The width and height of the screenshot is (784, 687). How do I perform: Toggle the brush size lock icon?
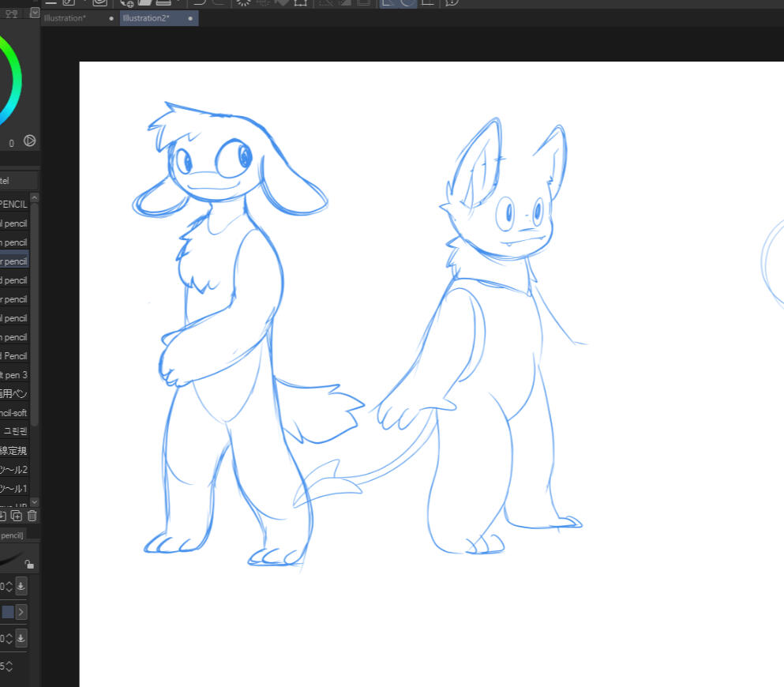click(28, 564)
